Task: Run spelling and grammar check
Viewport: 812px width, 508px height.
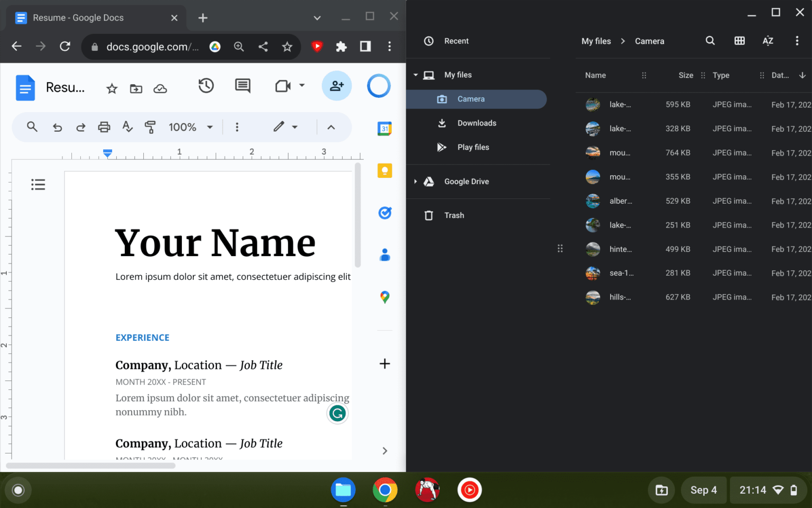Action: [x=127, y=127]
